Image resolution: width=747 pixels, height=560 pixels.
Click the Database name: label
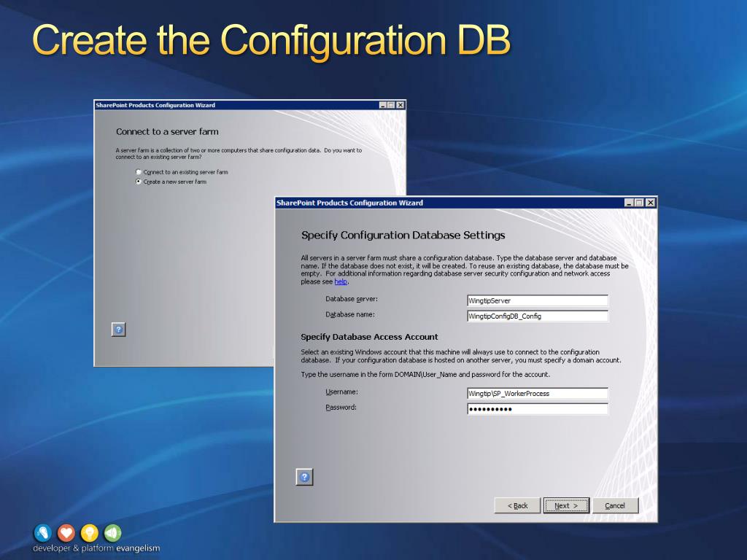click(350, 314)
